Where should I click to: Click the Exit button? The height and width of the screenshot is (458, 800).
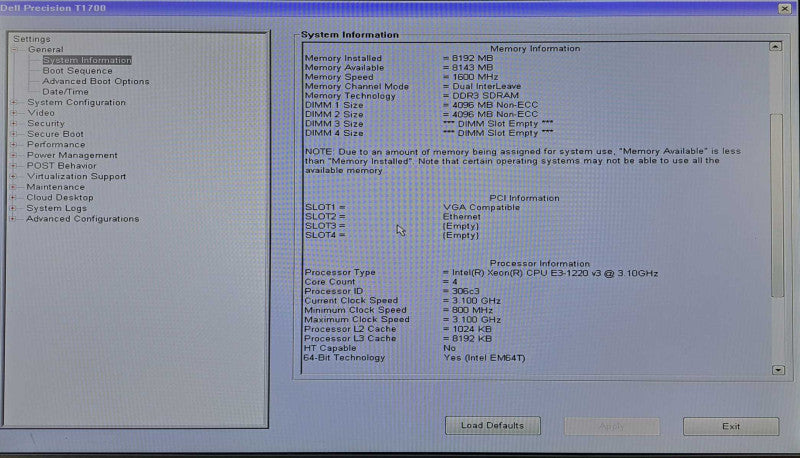[731, 426]
